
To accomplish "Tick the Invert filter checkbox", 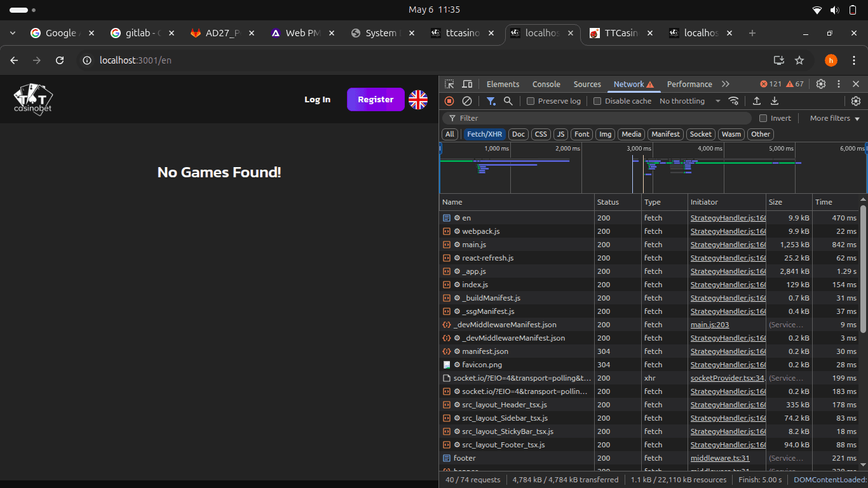I will [763, 118].
